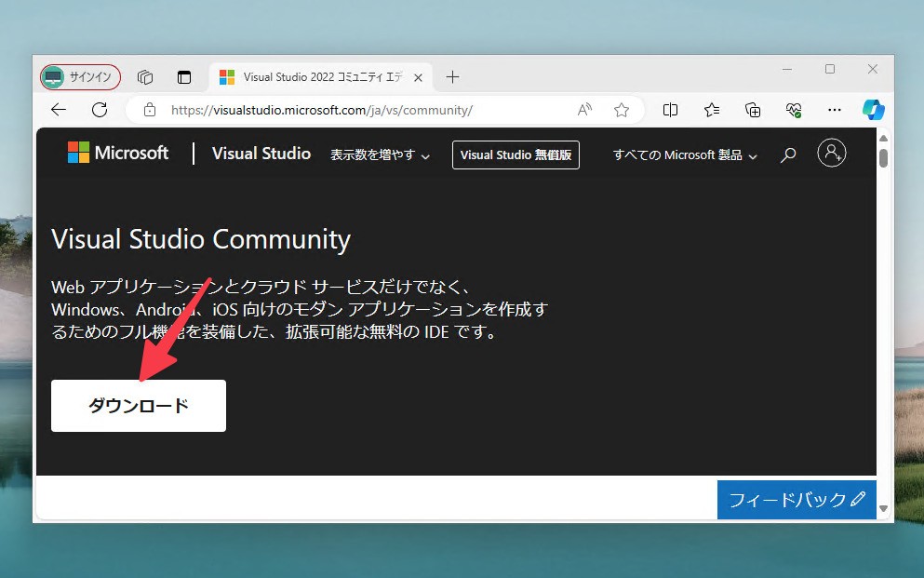Click the ダウンロード button

tap(139, 406)
